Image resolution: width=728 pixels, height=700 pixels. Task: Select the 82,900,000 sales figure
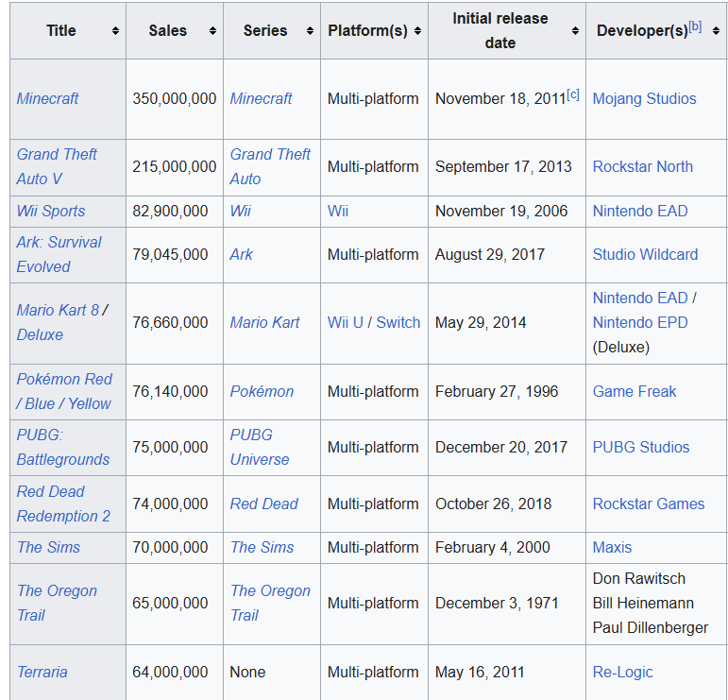point(170,212)
